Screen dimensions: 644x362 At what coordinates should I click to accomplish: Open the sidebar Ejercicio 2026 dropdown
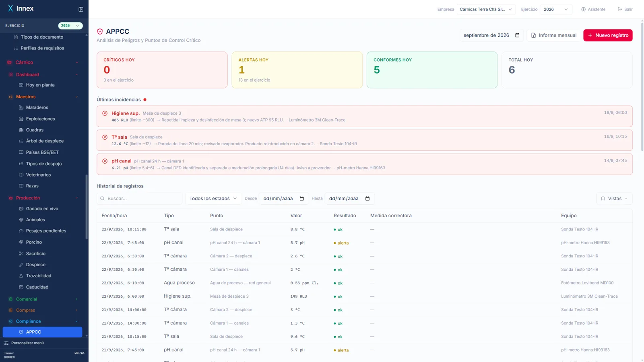click(x=70, y=26)
